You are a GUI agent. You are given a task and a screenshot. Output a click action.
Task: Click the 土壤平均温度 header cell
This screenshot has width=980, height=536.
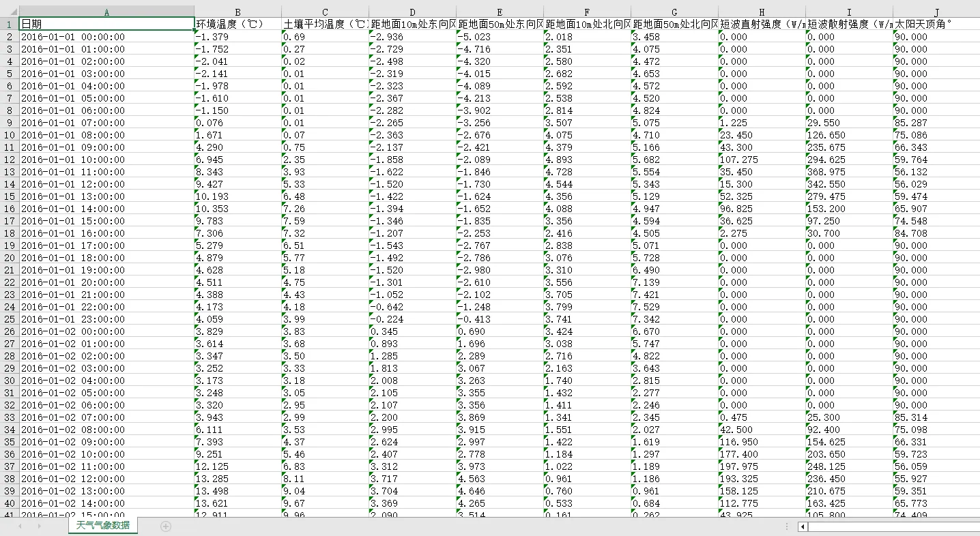coord(325,24)
